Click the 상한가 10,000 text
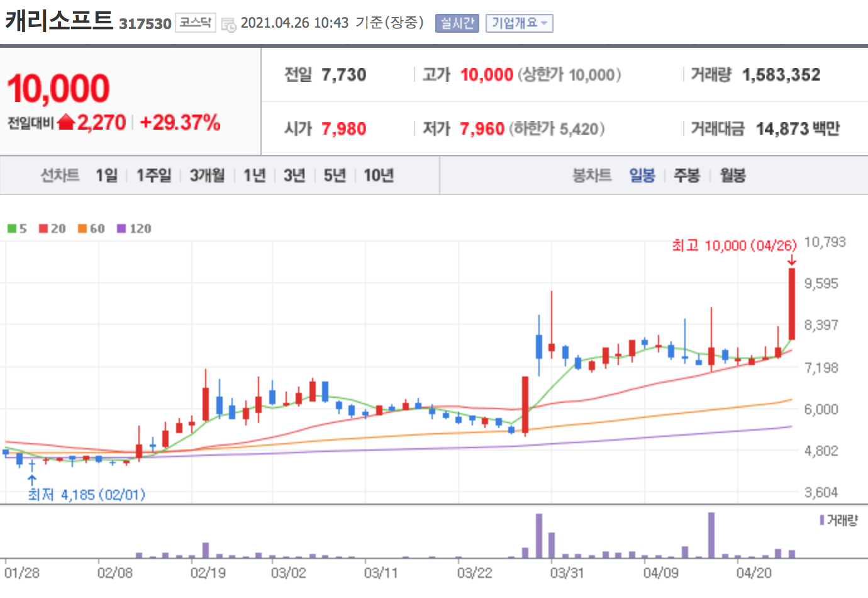This screenshot has height=598, width=868. coord(569,75)
